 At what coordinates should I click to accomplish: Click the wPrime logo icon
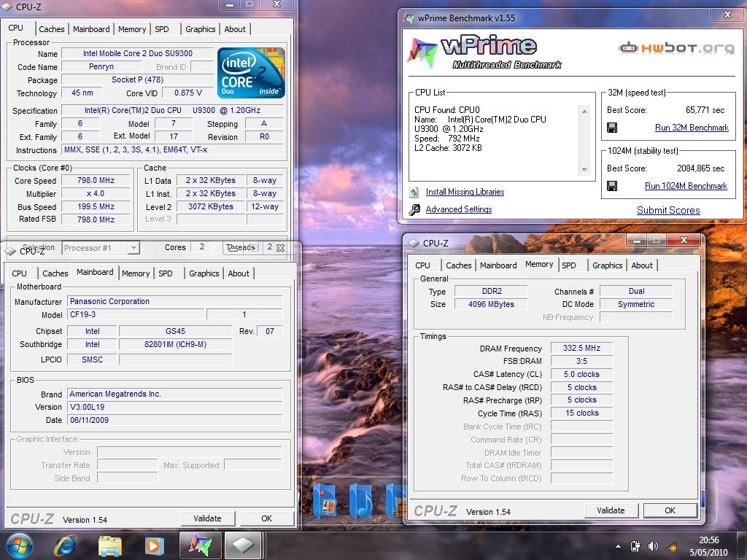(x=421, y=52)
